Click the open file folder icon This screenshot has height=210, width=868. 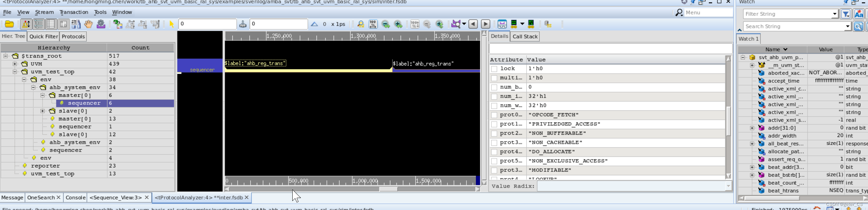(x=9, y=24)
